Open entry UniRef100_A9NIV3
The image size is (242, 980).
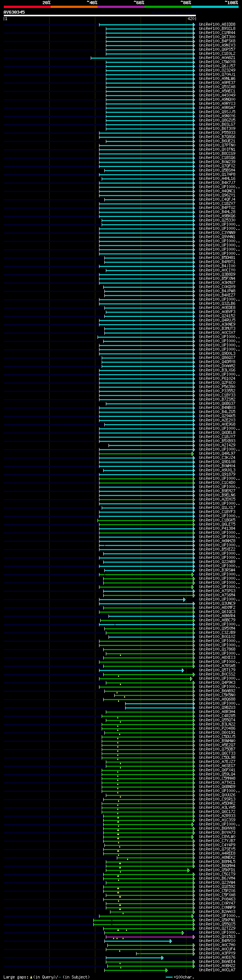coord(217,46)
